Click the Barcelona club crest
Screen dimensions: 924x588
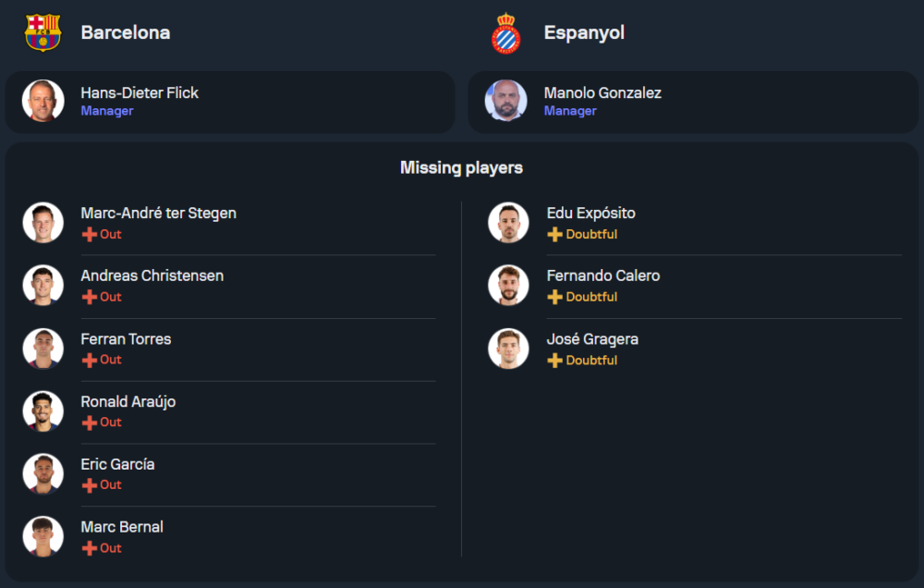43,32
